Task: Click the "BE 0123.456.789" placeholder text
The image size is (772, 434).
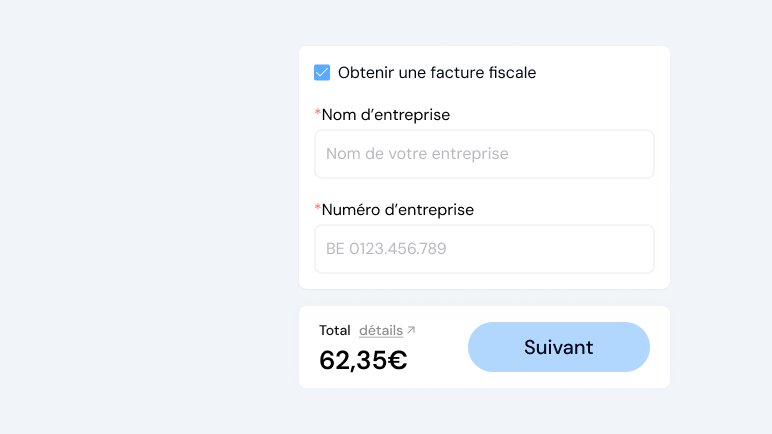Action: coord(386,249)
